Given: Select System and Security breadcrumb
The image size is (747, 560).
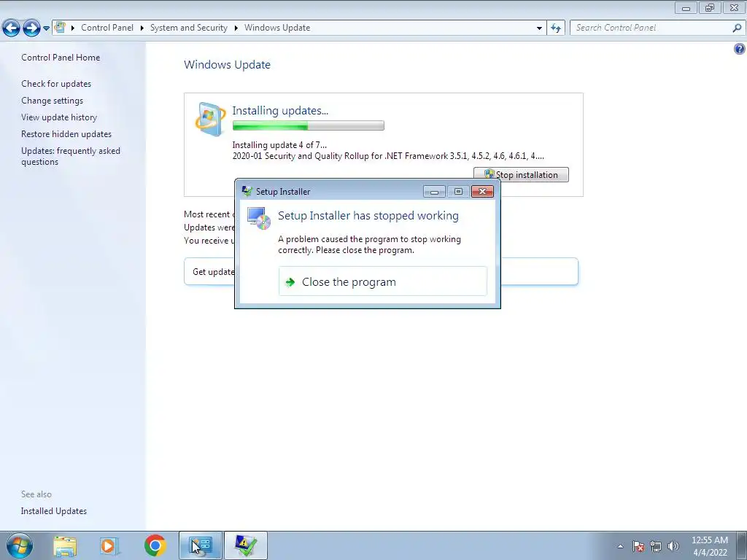Looking at the screenshot, I should coord(189,28).
